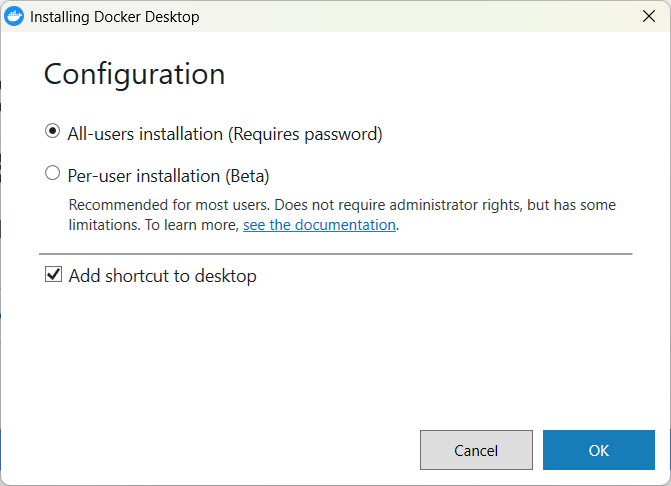Open the 'see the documentation' link

click(319, 225)
